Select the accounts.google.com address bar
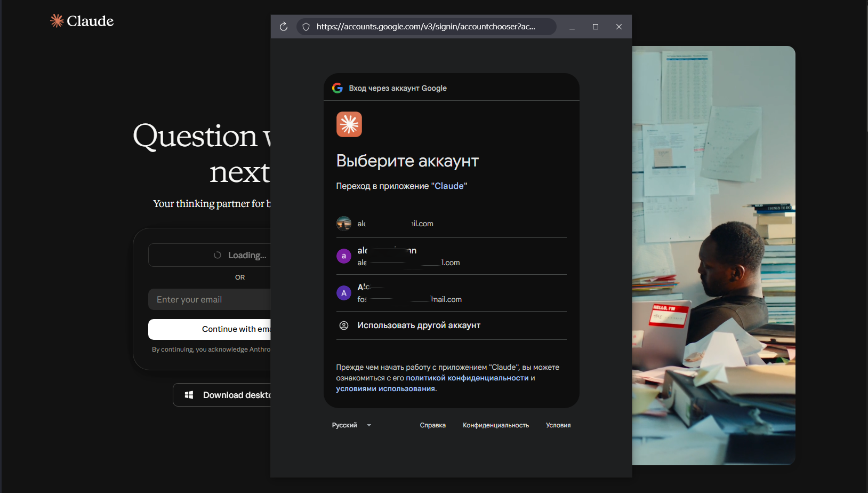This screenshot has width=868, height=493. pos(427,27)
